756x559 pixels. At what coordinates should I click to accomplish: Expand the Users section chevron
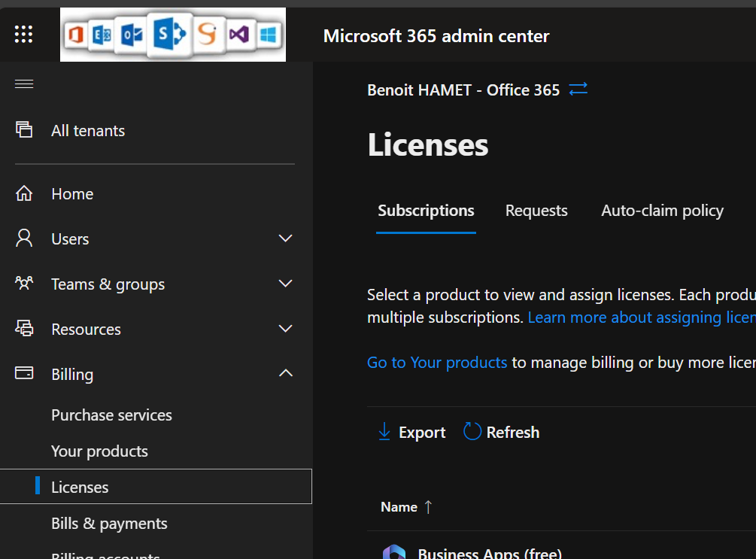pos(285,238)
